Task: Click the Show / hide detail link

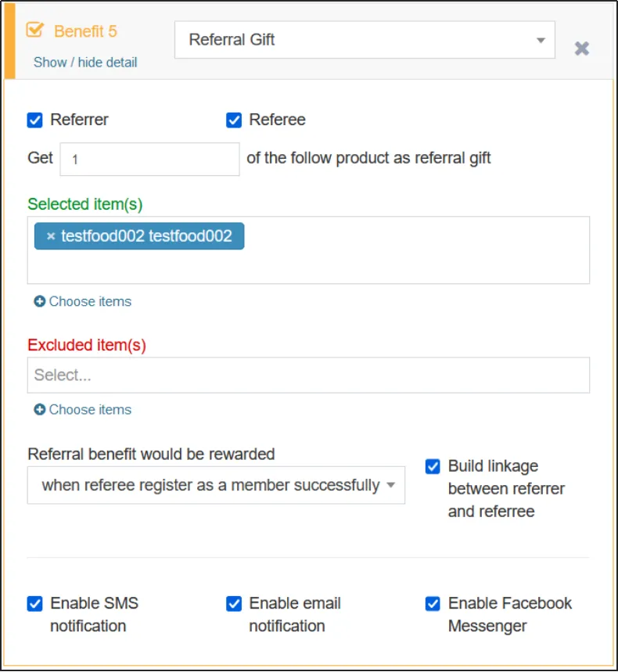Action: pos(85,63)
